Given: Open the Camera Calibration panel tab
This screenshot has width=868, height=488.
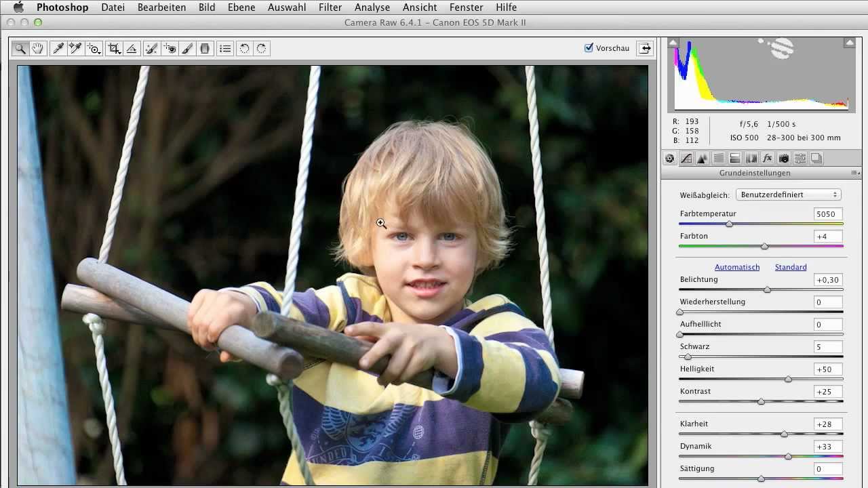Looking at the screenshot, I should tap(784, 158).
